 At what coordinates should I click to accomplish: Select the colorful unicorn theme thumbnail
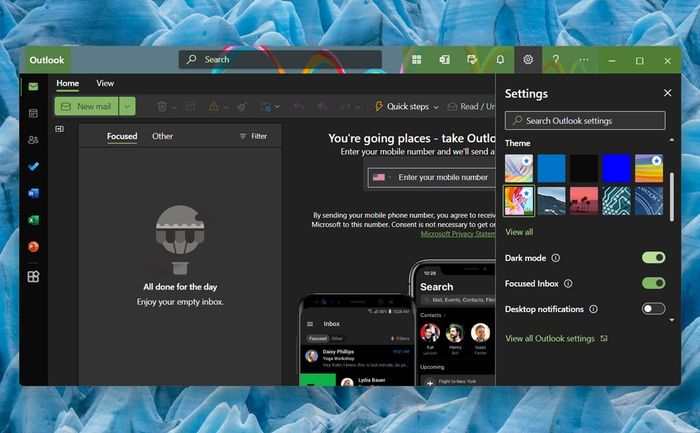point(519,201)
